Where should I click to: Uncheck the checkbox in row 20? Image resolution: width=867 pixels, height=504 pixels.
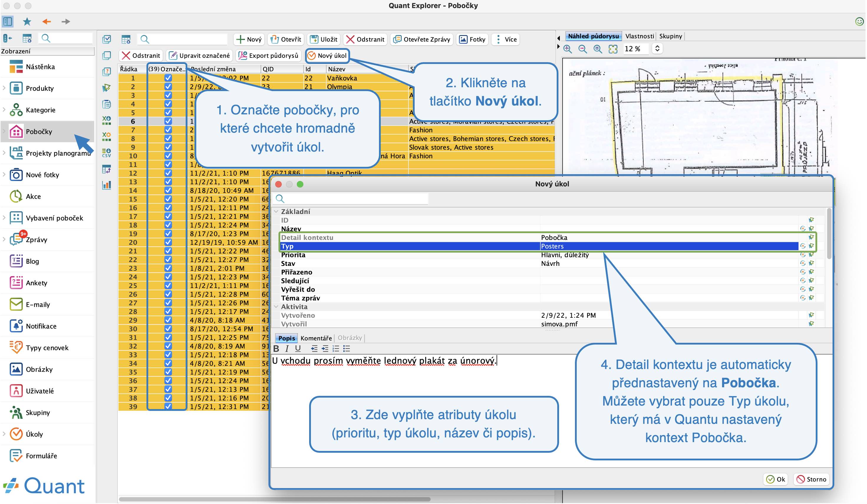tap(168, 242)
